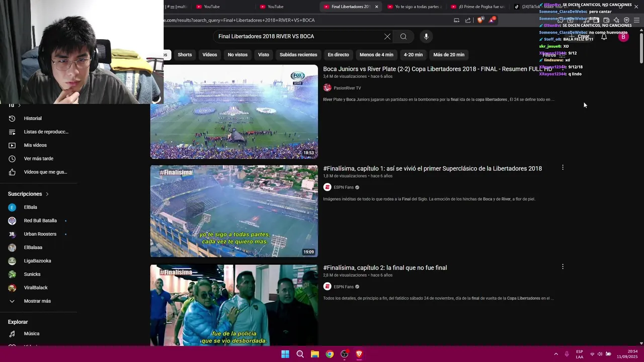The height and width of the screenshot is (362, 644).
Task: Switch to 'El Prime de Pogba' tab
Action: [479, 7]
